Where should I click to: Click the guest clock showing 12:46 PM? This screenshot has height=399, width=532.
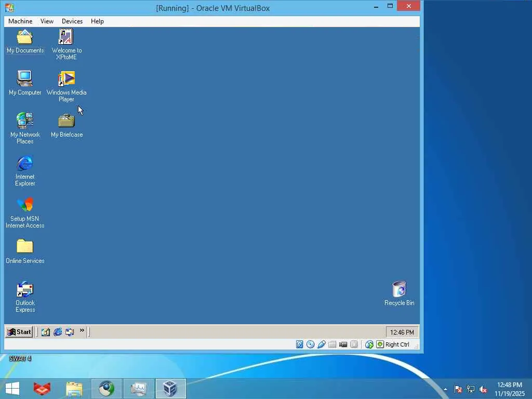tap(402, 332)
